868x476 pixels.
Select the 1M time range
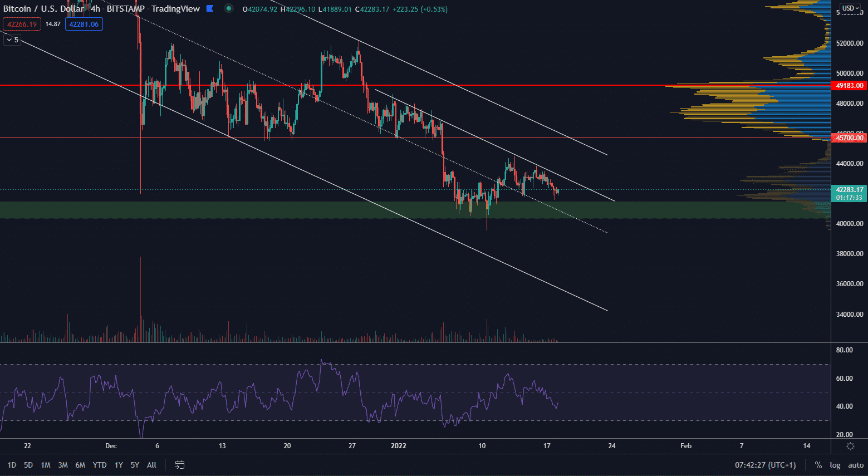point(46,465)
